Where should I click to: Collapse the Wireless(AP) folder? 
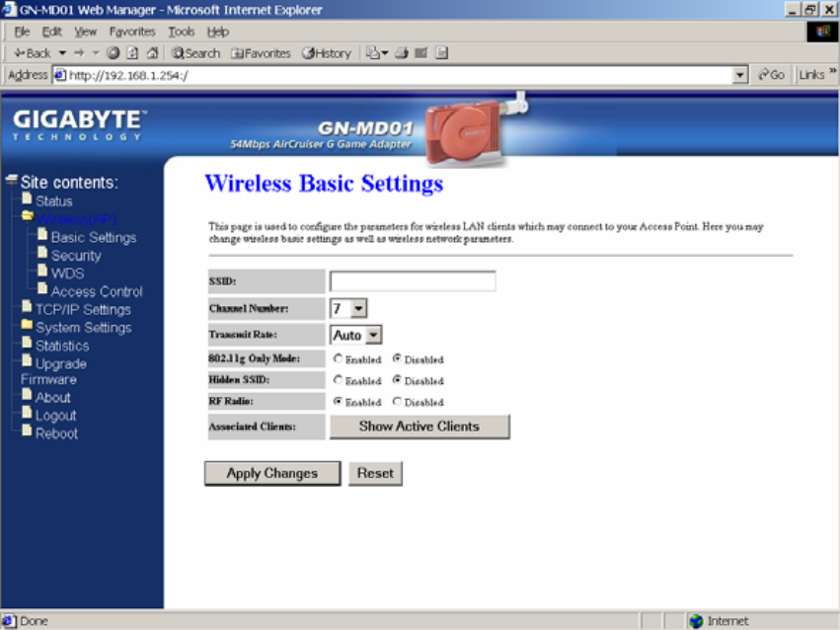coord(28,216)
